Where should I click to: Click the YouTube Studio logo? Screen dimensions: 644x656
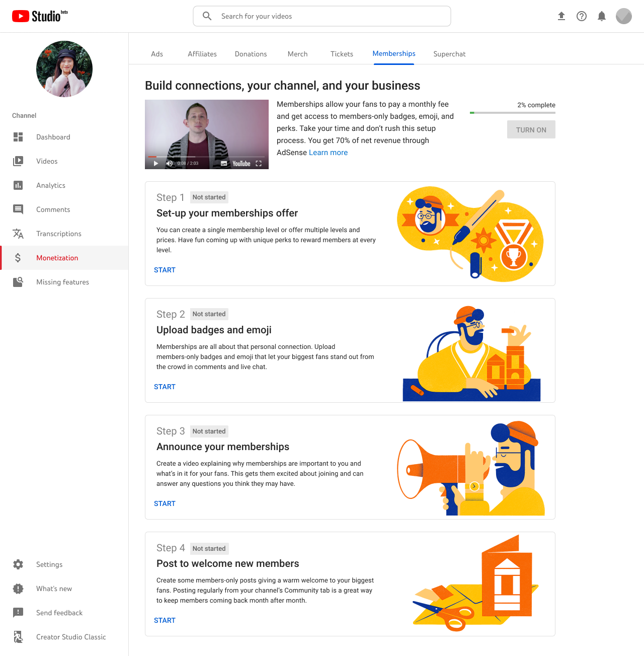click(x=40, y=16)
